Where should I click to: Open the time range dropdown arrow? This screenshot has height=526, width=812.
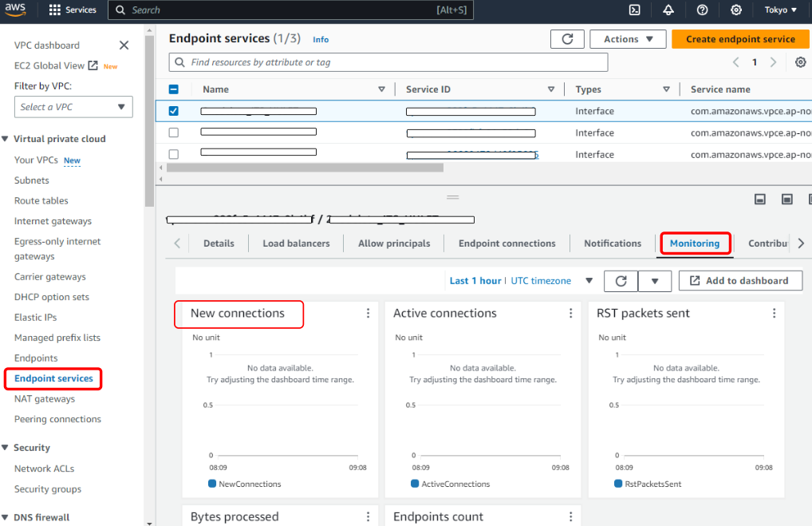589,281
